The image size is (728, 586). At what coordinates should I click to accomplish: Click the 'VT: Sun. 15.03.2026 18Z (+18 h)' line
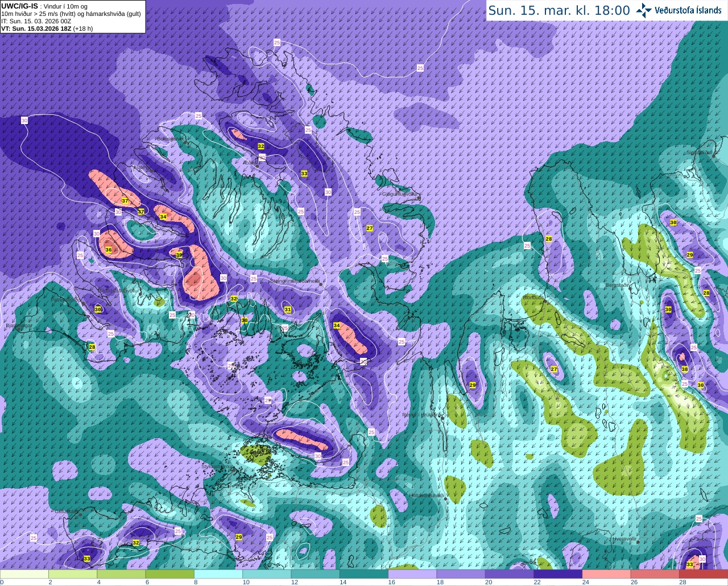click(x=47, y=28)
